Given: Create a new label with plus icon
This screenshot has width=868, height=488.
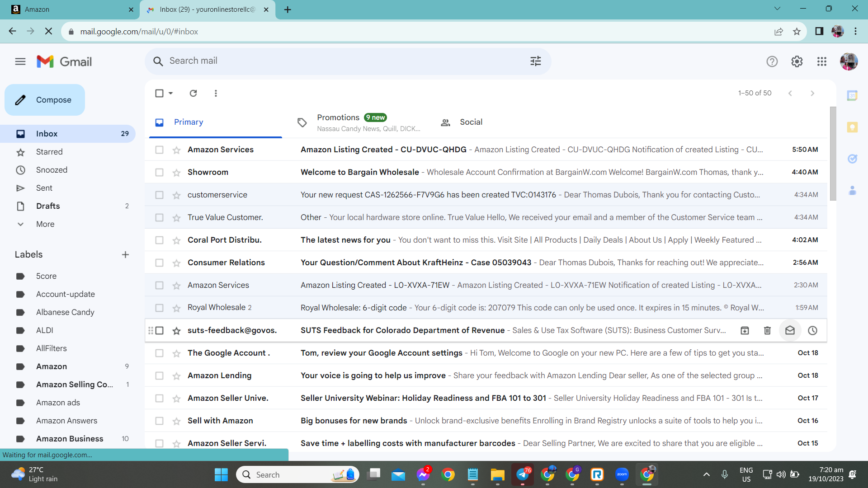Looking at the screenshot, I should [125, 254].
